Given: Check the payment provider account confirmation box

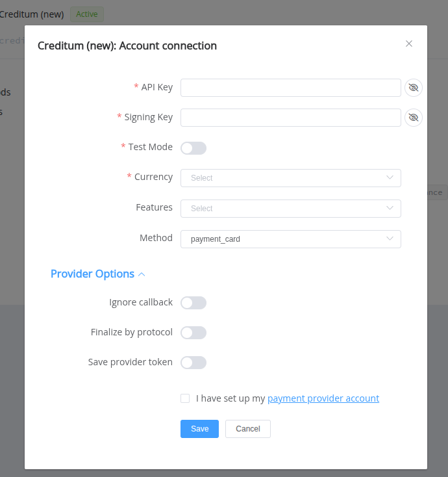Looking at the screenshot, I should (x=185, y=398).
